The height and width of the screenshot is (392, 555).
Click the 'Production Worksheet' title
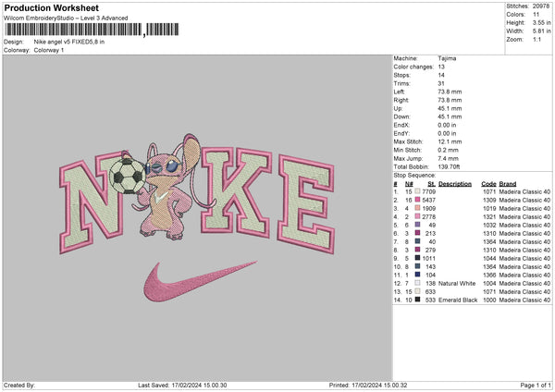(51, 7)
